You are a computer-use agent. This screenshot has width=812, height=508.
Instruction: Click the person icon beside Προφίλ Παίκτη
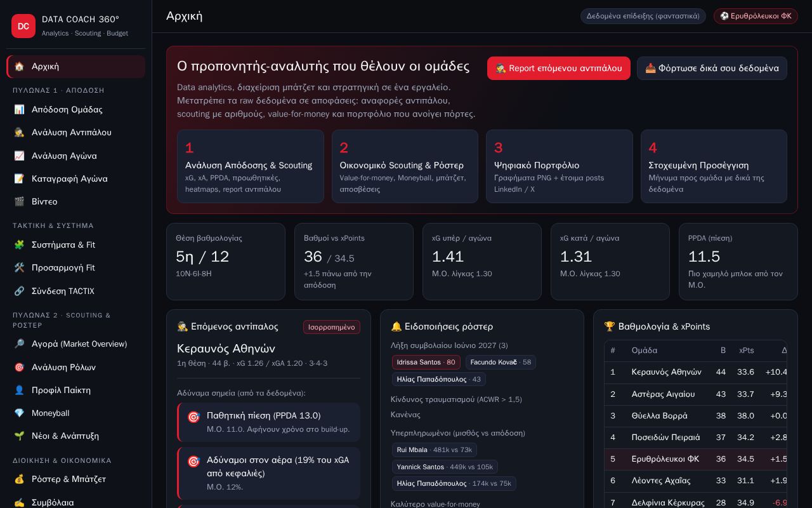[x=19, y=390]
